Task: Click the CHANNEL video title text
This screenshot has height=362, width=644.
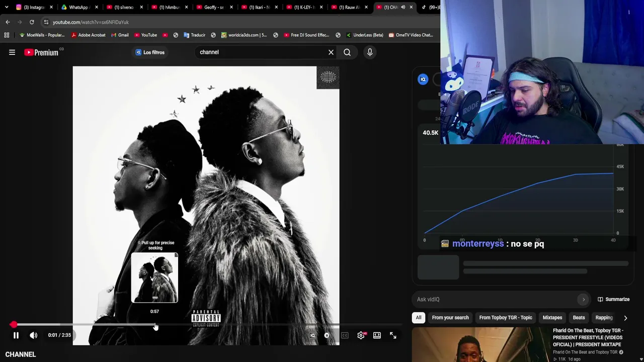Action: click(21, 354)
